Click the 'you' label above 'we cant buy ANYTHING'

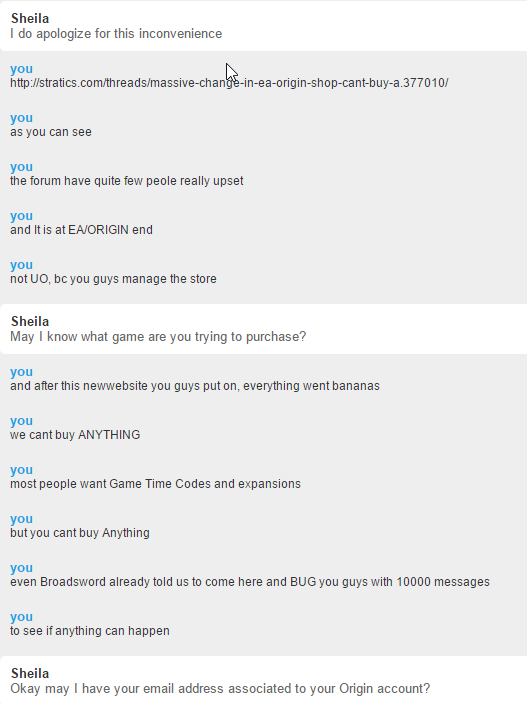point(22,421)
